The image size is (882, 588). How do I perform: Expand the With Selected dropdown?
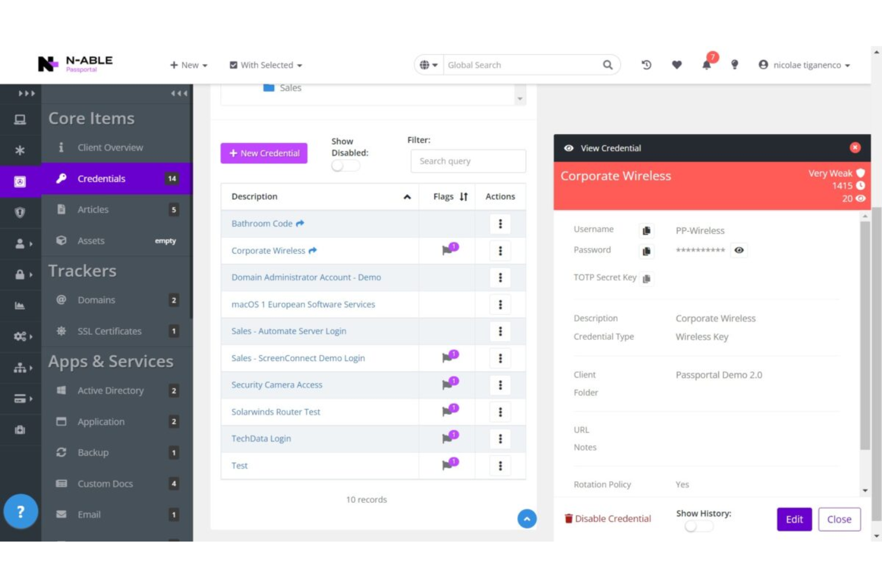[x=265, y=65]
